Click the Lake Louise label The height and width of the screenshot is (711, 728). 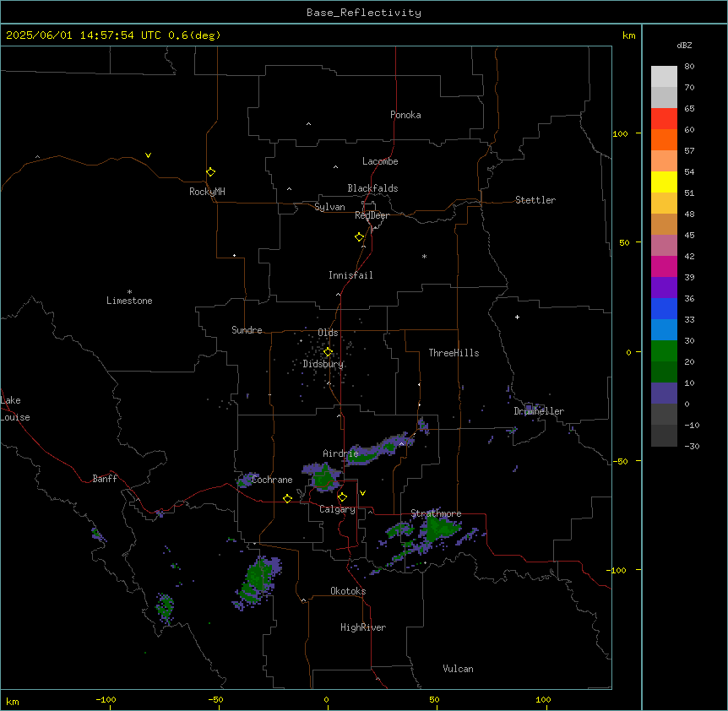click(14, 409)
